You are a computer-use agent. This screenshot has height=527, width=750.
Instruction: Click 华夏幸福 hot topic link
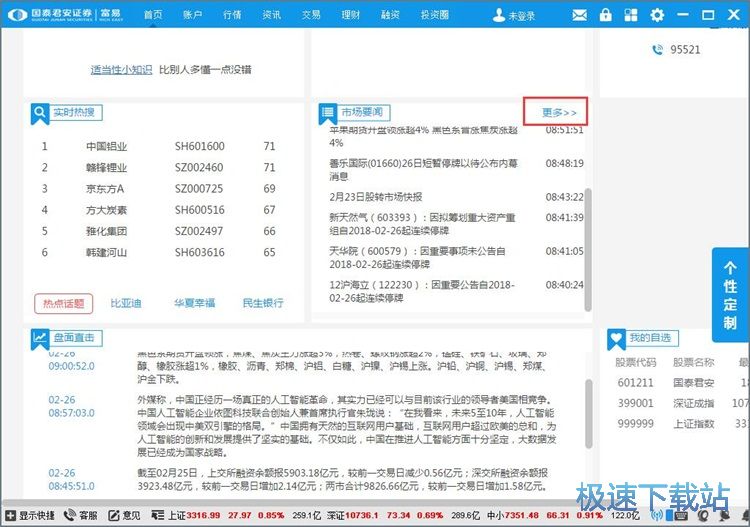[x=195, y=303]
